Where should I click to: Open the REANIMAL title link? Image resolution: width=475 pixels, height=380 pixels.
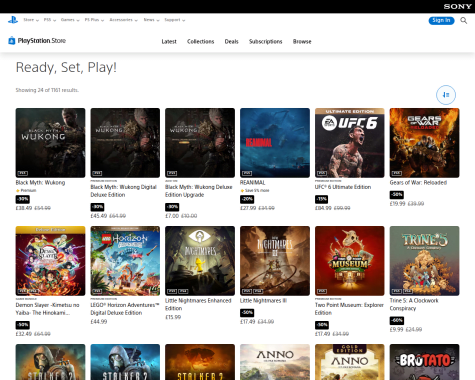click(x=253, y=183)
